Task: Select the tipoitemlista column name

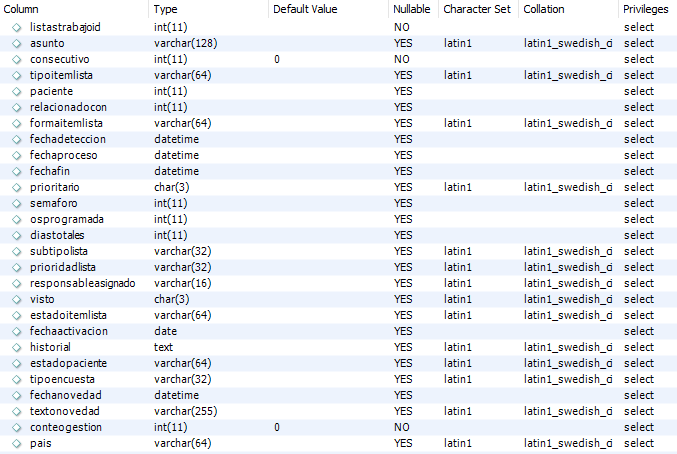Action: 61,75
